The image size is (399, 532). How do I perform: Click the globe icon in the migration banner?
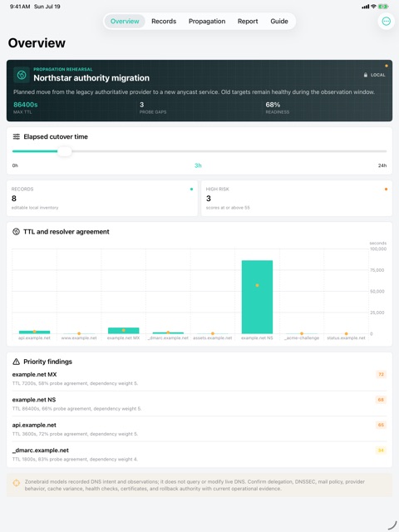click(x=22, y=75)
